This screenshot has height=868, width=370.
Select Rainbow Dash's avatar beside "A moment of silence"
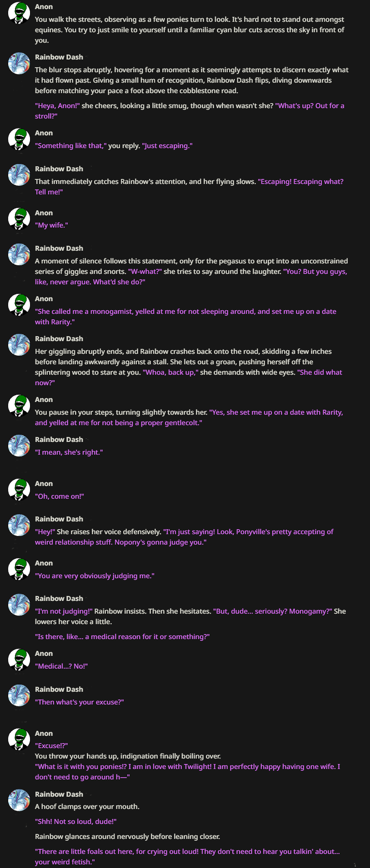click(x=19, y=254)
